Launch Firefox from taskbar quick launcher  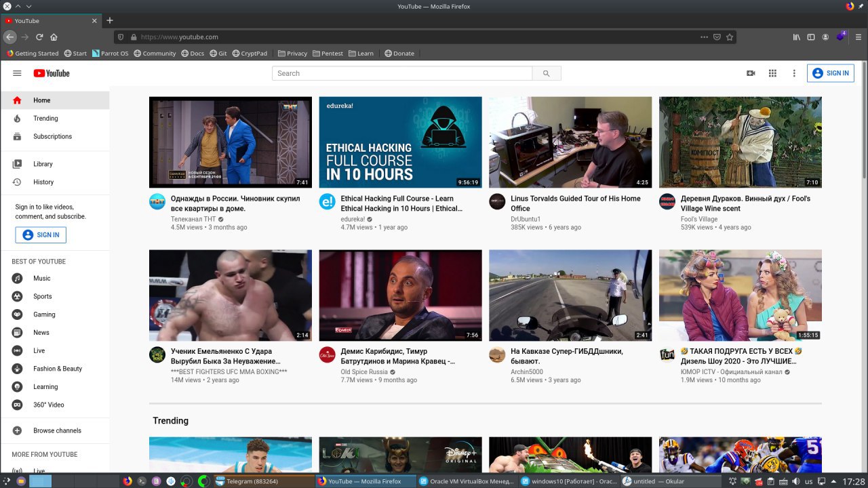(x=127, y=481)
